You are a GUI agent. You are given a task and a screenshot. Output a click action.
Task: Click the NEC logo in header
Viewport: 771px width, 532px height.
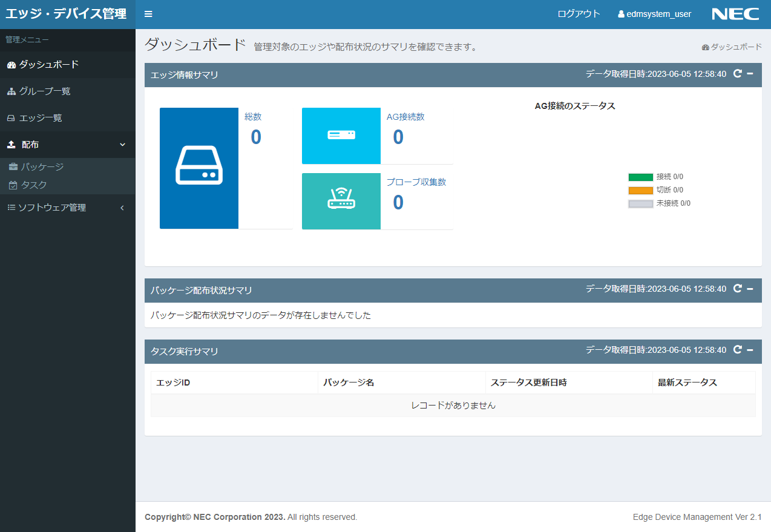(x=735, y=15)
